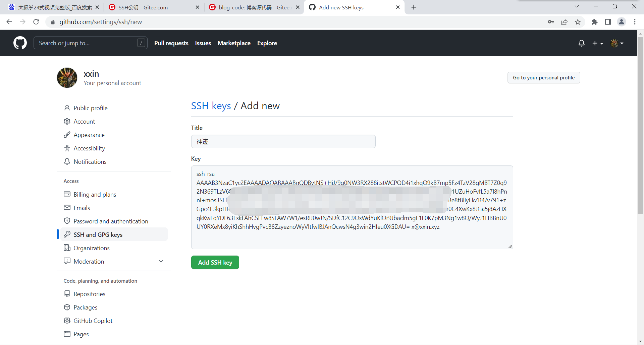Open Password and authentication settings
This screenshot has height=345, width=644.
coord(111,221)
